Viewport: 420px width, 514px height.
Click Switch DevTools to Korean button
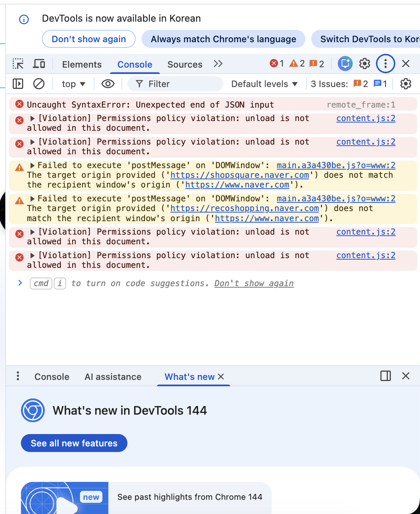(365, 39)
